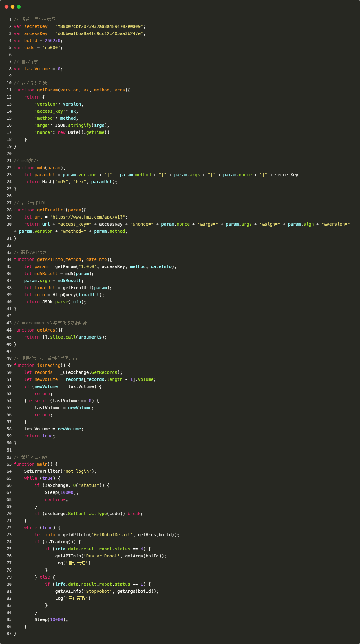This screenshot has height=644, width=360.
Task: Click line number 87 in the gutter
Action: (x=9, y=634)
